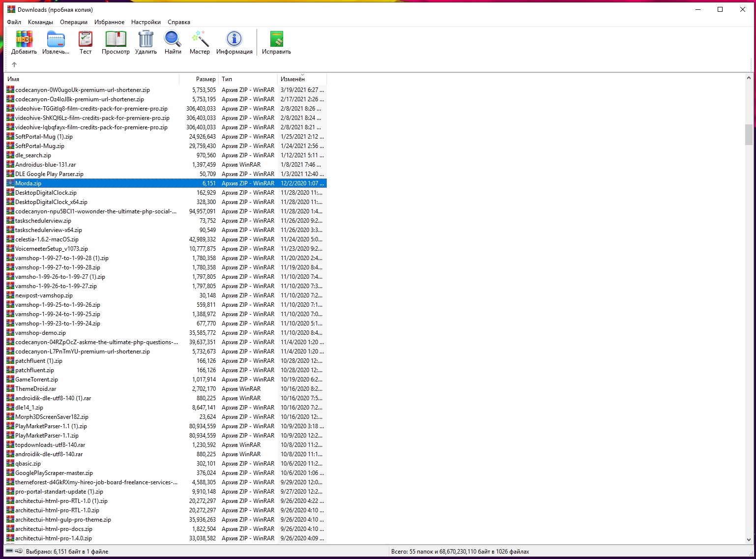756x559 pixels.
Task: Click the icon beside dle_search.zip
Action: coord(10,155)
